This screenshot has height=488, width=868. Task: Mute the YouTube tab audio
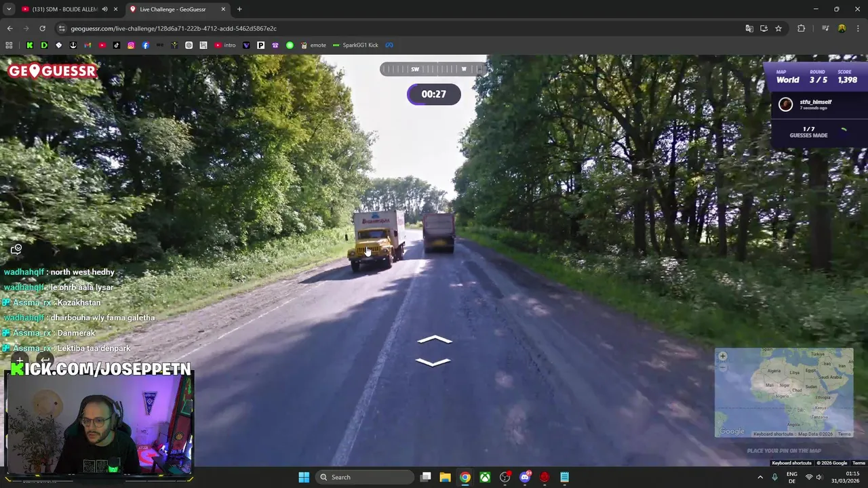click(x=104, y=9)
